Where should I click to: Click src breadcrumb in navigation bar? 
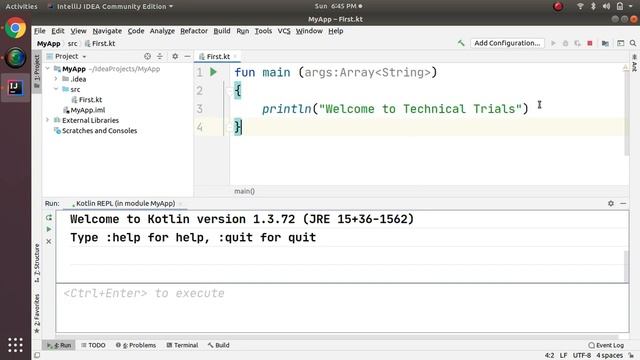point(72,43)
